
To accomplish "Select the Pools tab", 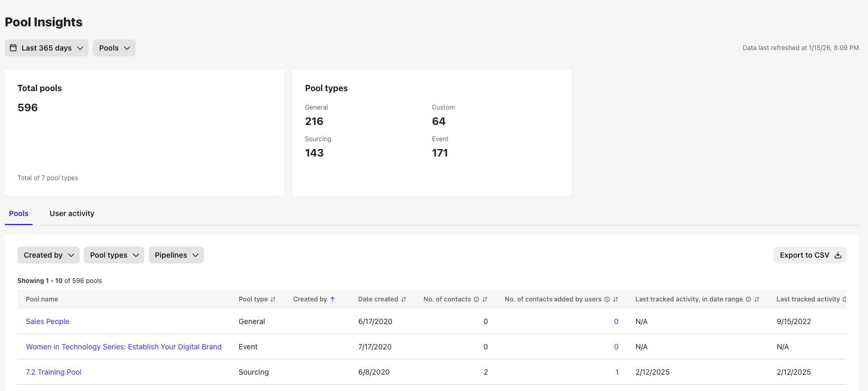I will pyautogui.click(x=18, y=213).
